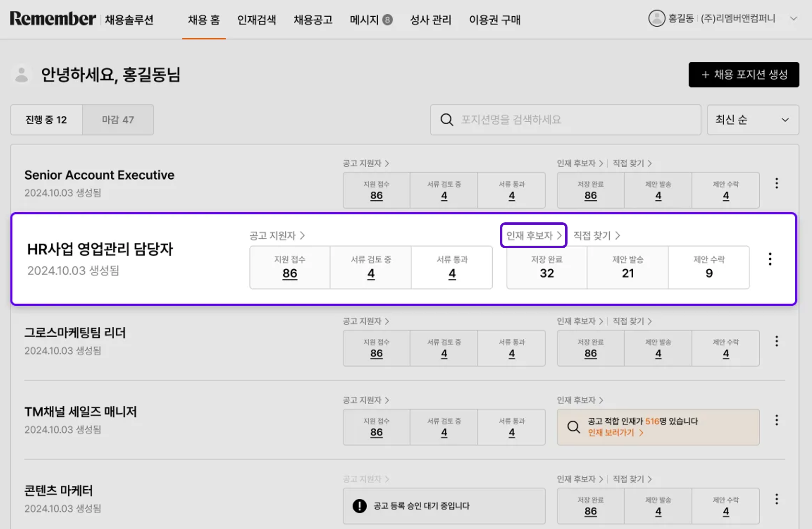Click the greeting profile silhouette icon
The width and height of the screenshot is (812, 529).
21,75
